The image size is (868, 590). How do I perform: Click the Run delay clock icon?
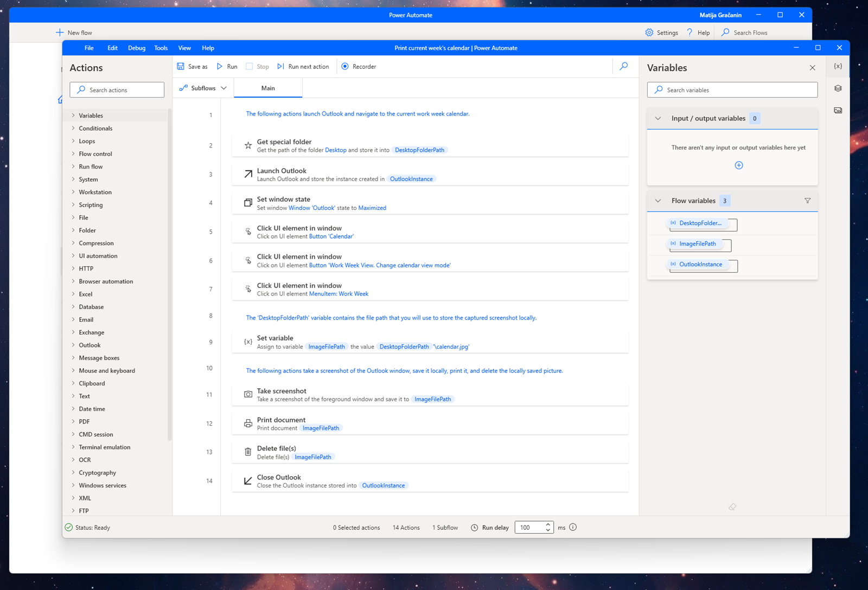pyautogui.click(x=475, y=527)
